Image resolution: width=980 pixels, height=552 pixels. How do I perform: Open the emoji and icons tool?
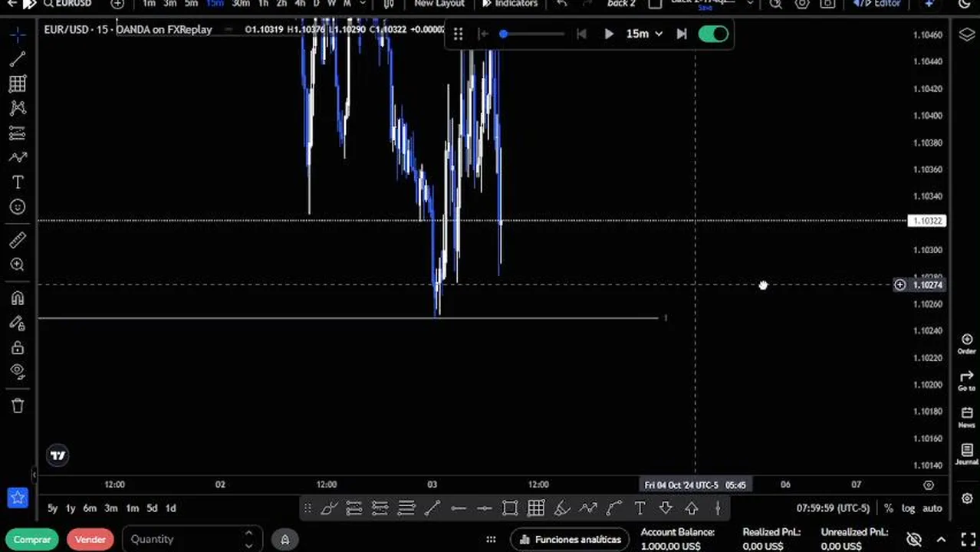(18, 207)
